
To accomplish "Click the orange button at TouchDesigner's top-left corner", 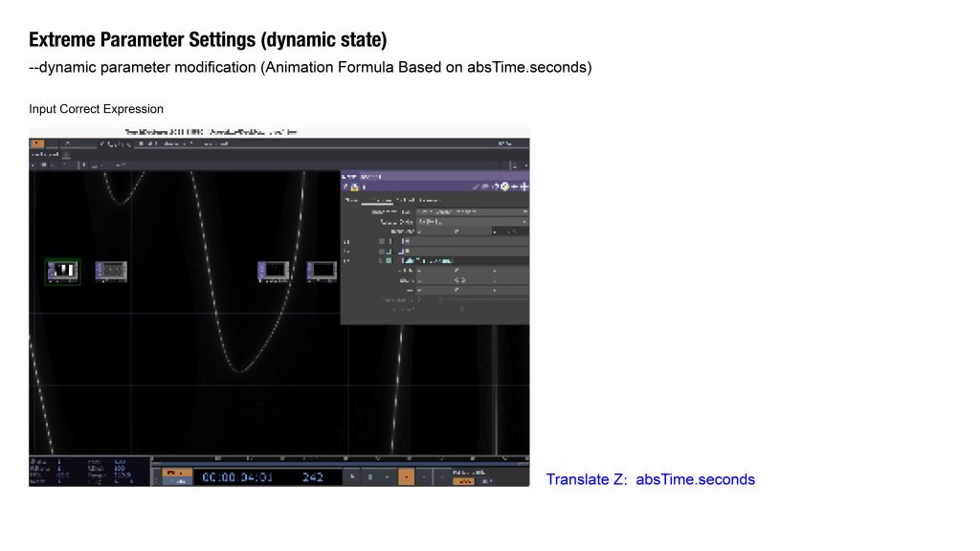I will point(37,143).
